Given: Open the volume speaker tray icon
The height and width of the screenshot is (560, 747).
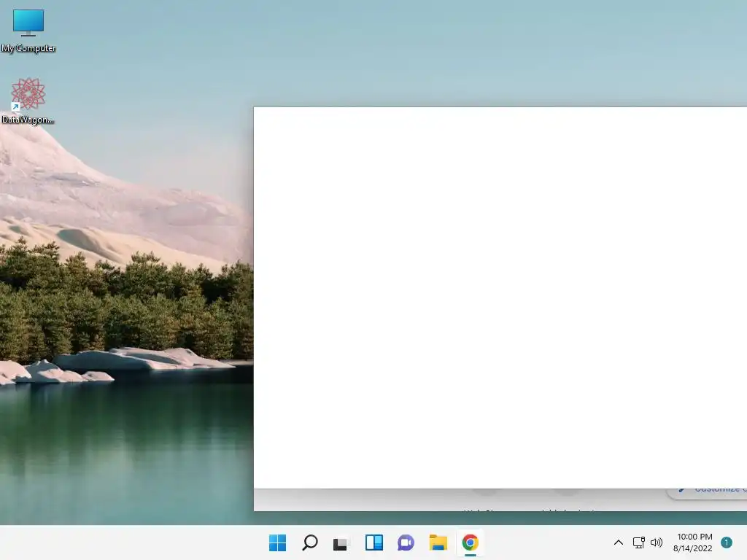Looking at the screenshot, I should [x=657, y=542].
